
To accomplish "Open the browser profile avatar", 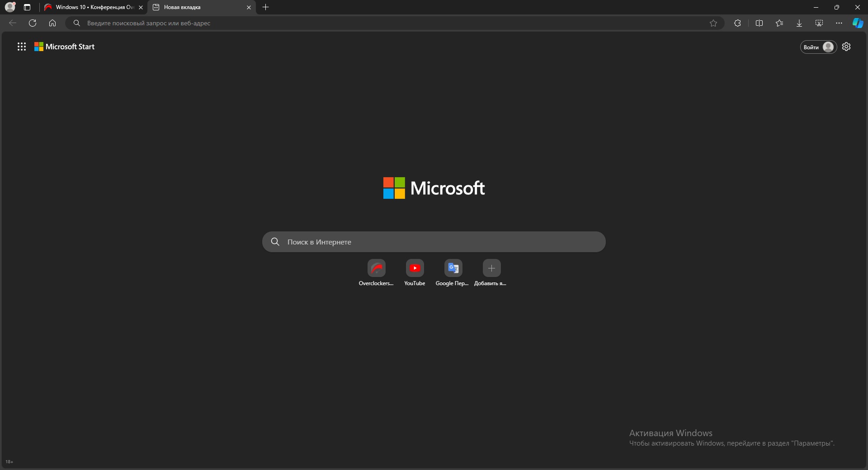I will [x=10, y=7].
